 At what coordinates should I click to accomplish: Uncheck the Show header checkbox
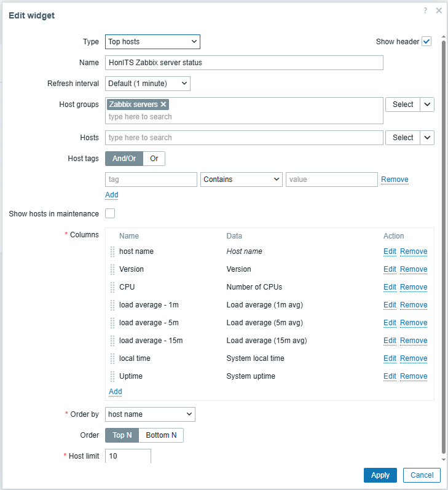pos(426,42)
